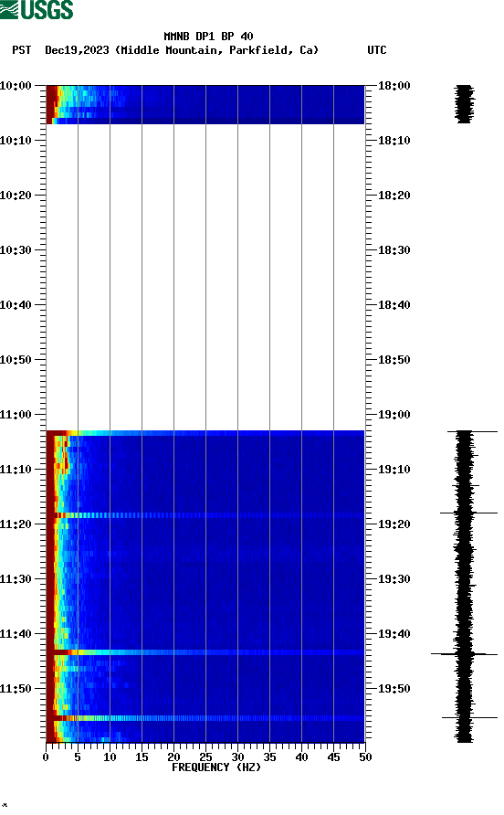Screen dimensions: 504x815
Task: Click the broadband event streak near 11:55 PST
Action: click(205, 718)
